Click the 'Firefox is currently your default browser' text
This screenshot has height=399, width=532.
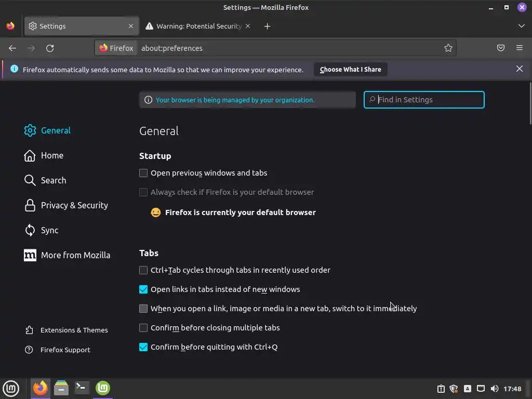click(x=240, y=212)
